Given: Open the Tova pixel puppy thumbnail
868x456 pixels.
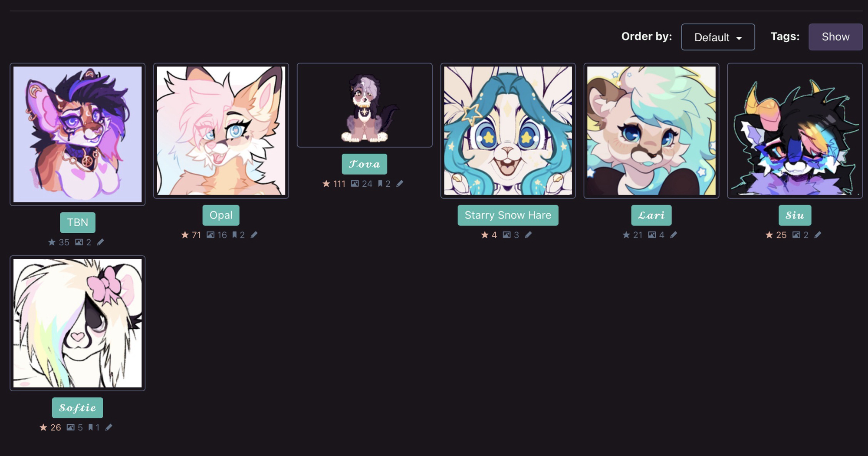Looking at the screenshot, I should tap(365, 105).
